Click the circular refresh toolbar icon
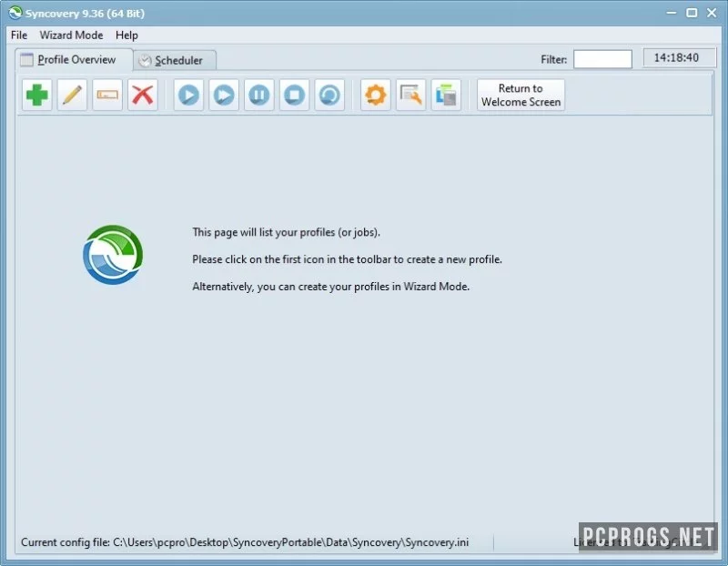728x566 pixels. (x=329, y=96)
